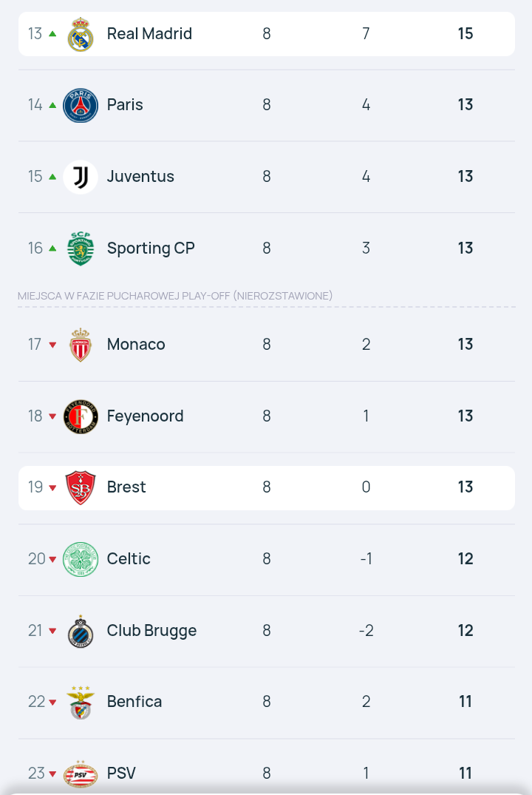Click the Club Brugge crest
Screen dimensions: 532x795
(81, 631)
